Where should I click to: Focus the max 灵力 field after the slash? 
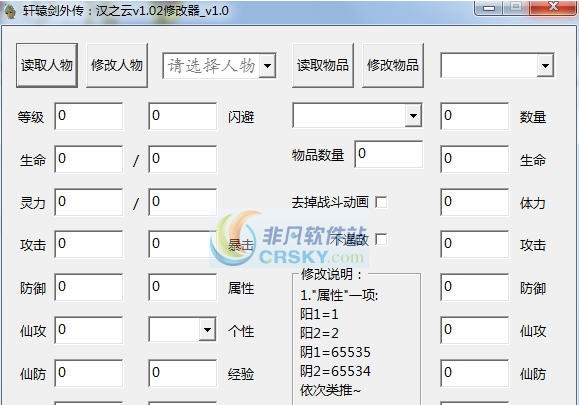tap(182, 202)
